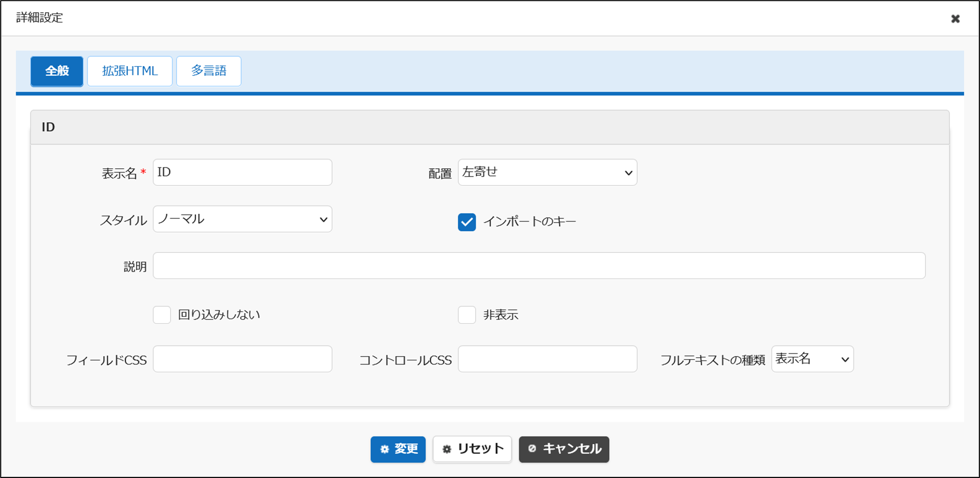Tick the 非表示 checkbox
The height and width of the screenshot is (478, 980).
pos(467,315)
